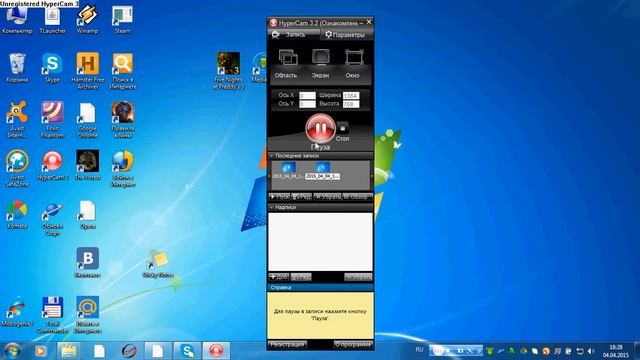The width and height of the screenshot is (640, 360).
Task: Open the TLauncher desktop shortcut
Action: click(x=52, y=20)
